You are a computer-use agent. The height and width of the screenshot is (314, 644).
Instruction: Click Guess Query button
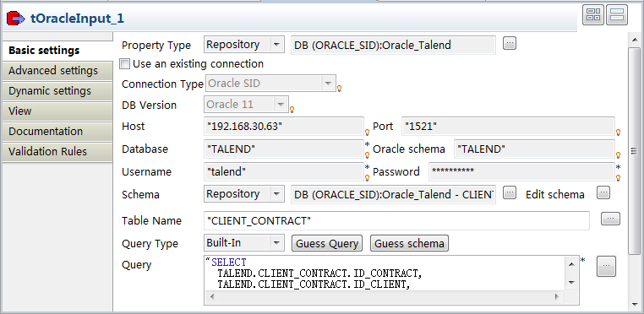pyautogui.click(x=327, y=243)
